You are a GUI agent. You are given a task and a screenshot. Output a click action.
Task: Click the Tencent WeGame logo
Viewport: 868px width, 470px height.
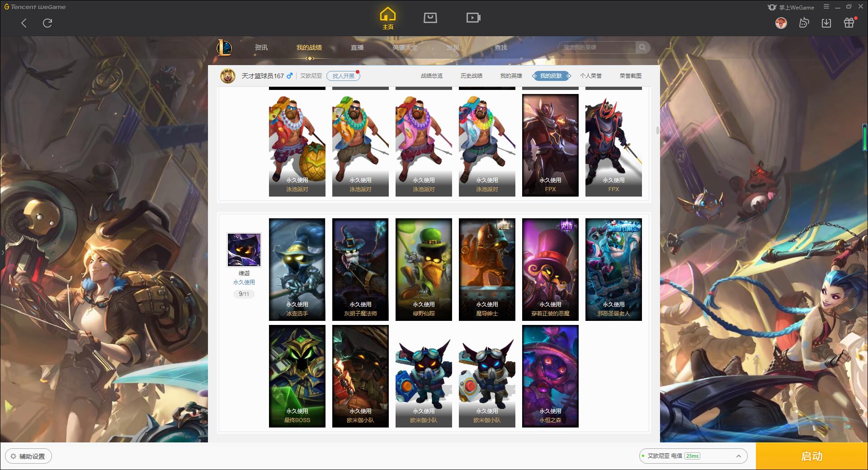35,7
